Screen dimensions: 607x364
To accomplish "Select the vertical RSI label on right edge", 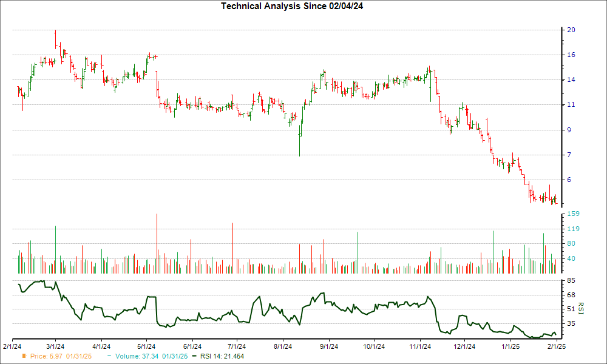I will (x=581, y=308).
